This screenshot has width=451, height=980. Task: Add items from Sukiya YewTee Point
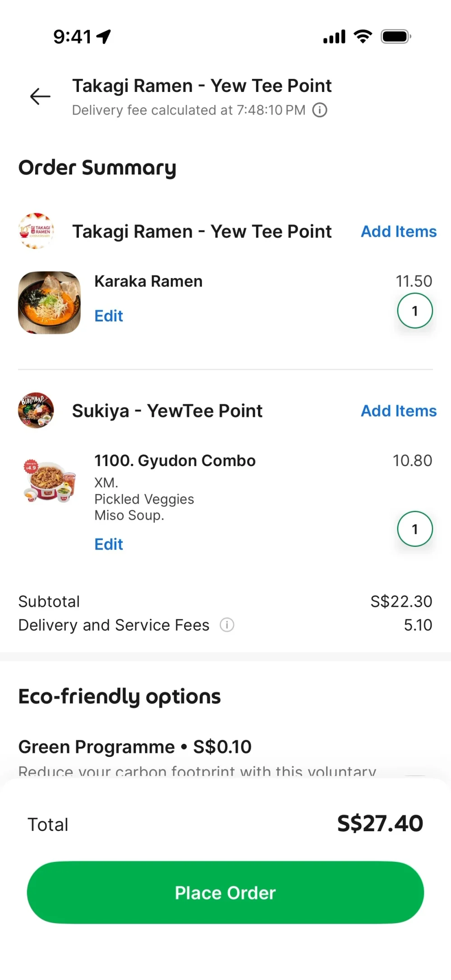point(399,411)
